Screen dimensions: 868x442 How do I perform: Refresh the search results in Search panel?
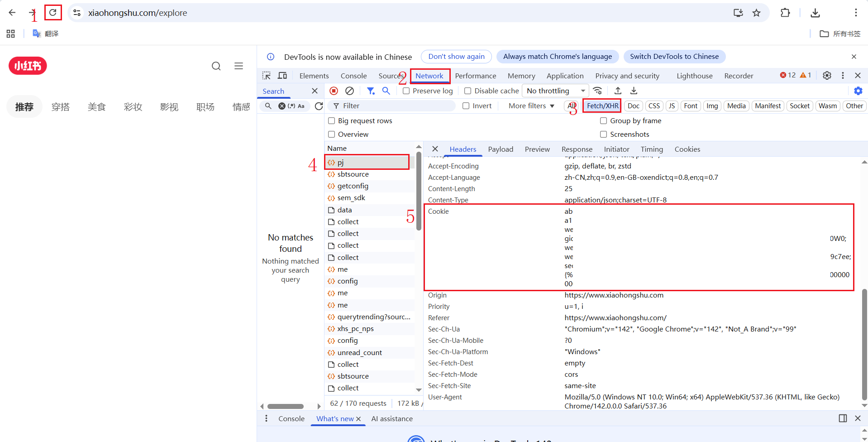[x=319, y=106]
